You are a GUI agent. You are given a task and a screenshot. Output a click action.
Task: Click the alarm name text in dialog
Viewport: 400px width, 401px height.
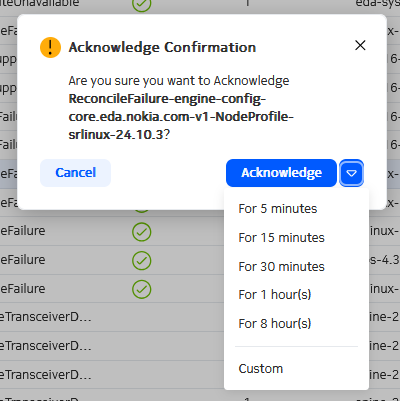[181, 117]
